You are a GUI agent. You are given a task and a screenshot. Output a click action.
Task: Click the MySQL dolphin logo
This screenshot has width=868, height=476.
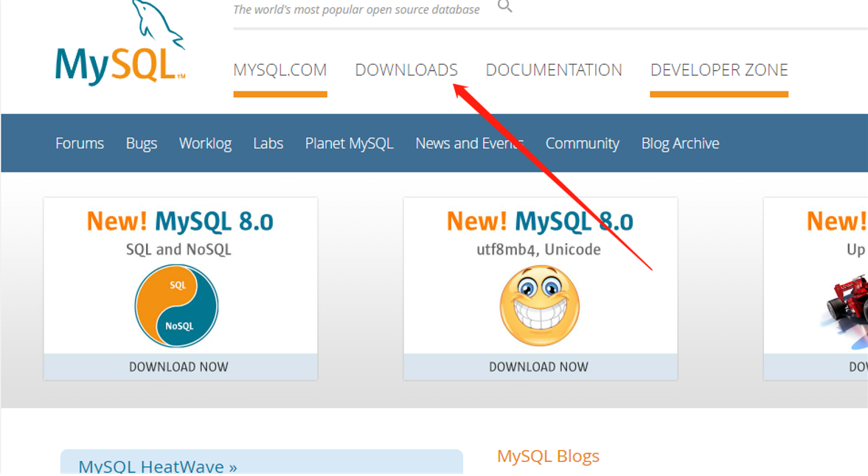pyautogui.click(x=121, y=43)
